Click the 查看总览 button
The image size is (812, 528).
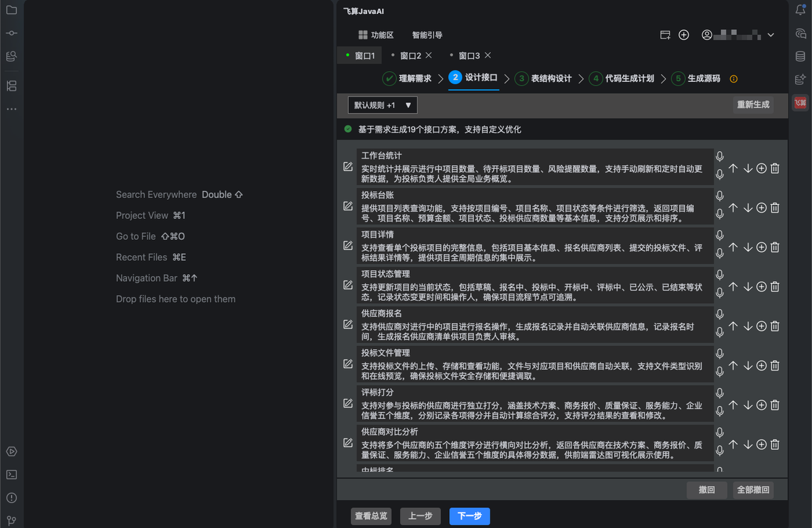tap(371, 517)
